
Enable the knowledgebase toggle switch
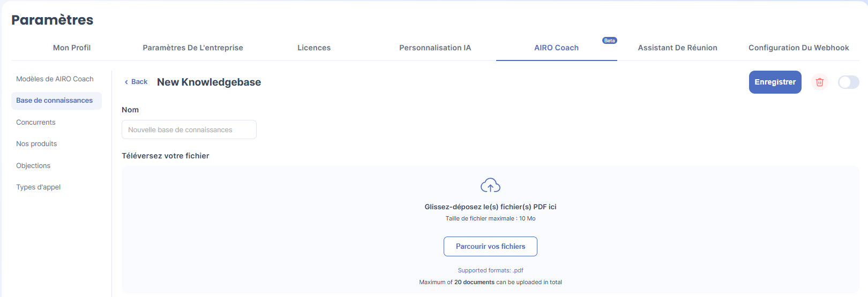[848, 82]
